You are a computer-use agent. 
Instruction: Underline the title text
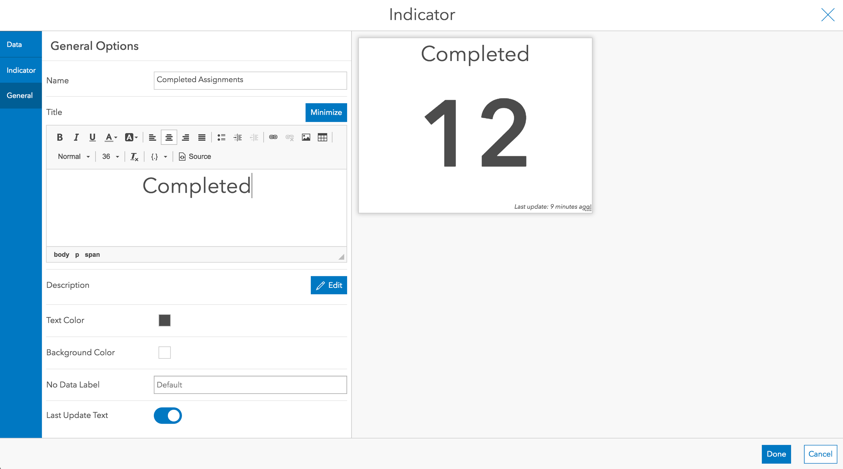pyautogui.click(x=92, y=137)
